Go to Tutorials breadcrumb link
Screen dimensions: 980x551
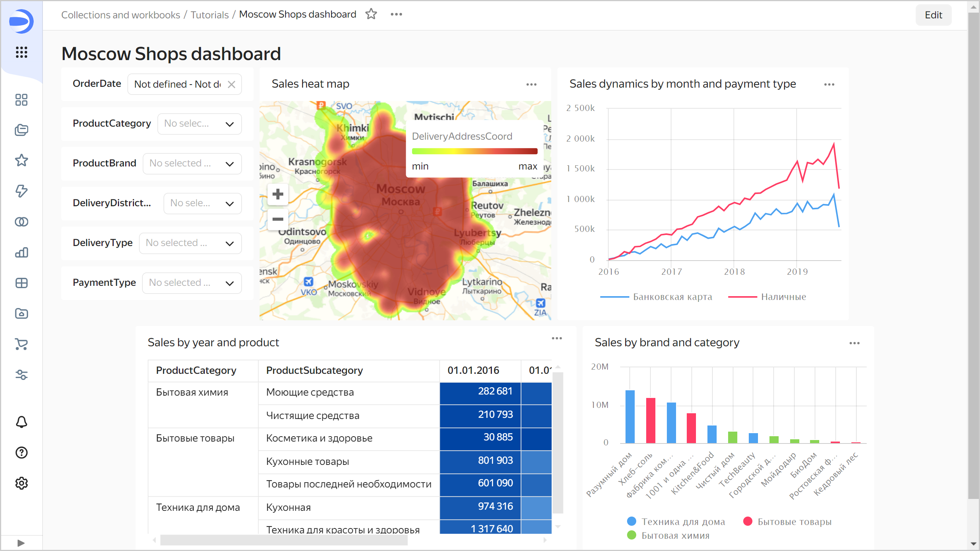pos(209,15)
